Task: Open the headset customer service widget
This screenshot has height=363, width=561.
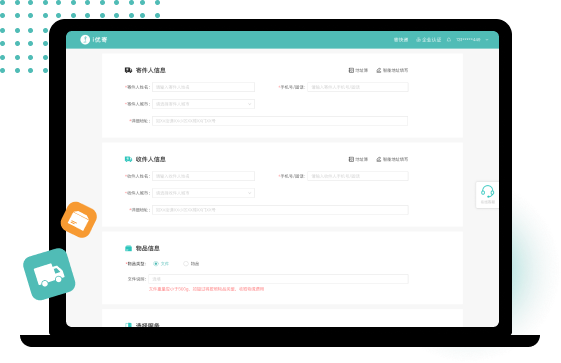Action: (x=487, y=194)
